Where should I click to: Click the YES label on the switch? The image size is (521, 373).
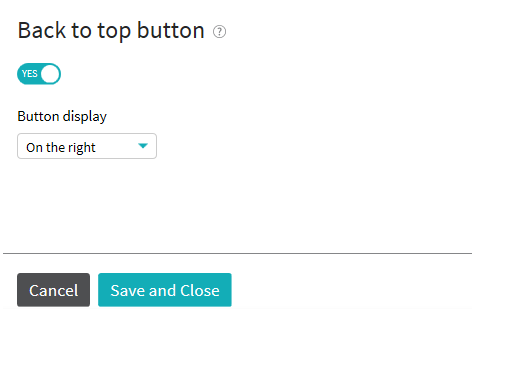click(x=30, y=74)
